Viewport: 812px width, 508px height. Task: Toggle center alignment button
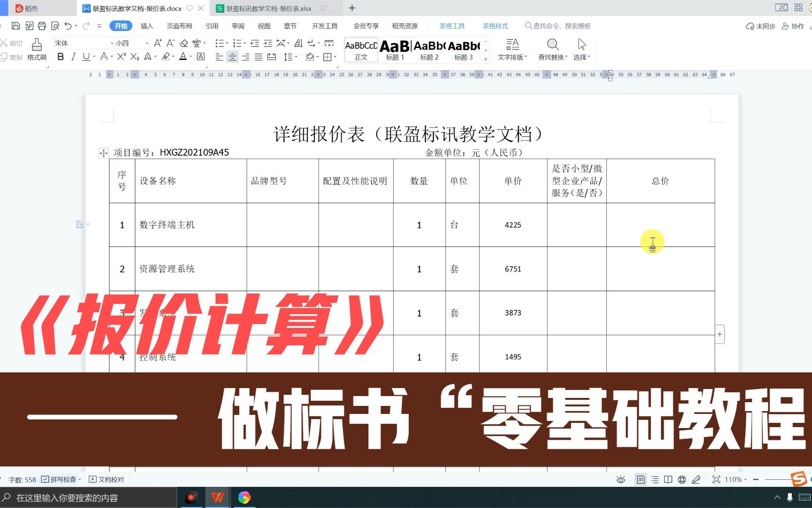(232, 57)
